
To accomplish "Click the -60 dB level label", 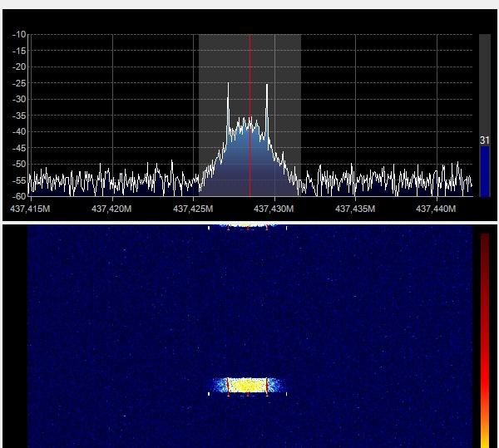I will pos(19,196).
